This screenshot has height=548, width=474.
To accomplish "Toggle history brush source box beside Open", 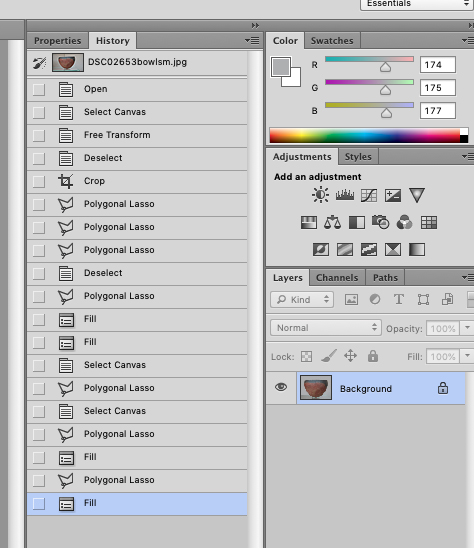I will point(39,89).
